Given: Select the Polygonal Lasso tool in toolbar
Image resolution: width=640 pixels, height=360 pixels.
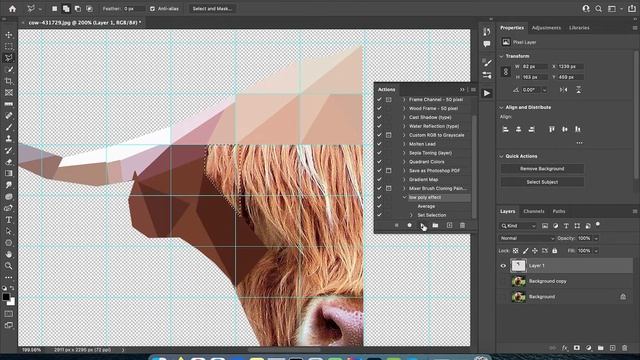Looking at the screenshot, I should pyautogui.click(x=9, y=58).
